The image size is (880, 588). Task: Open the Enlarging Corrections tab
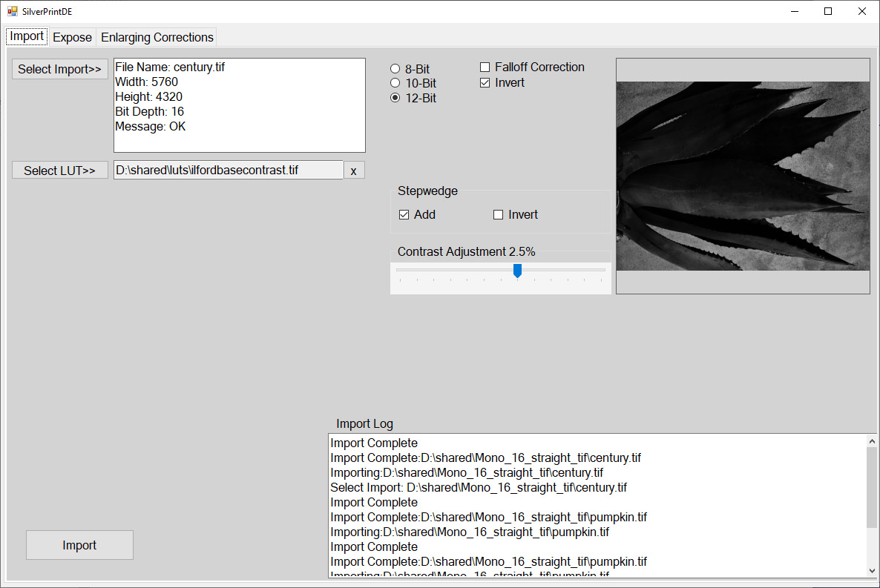(x=157, y=37)
